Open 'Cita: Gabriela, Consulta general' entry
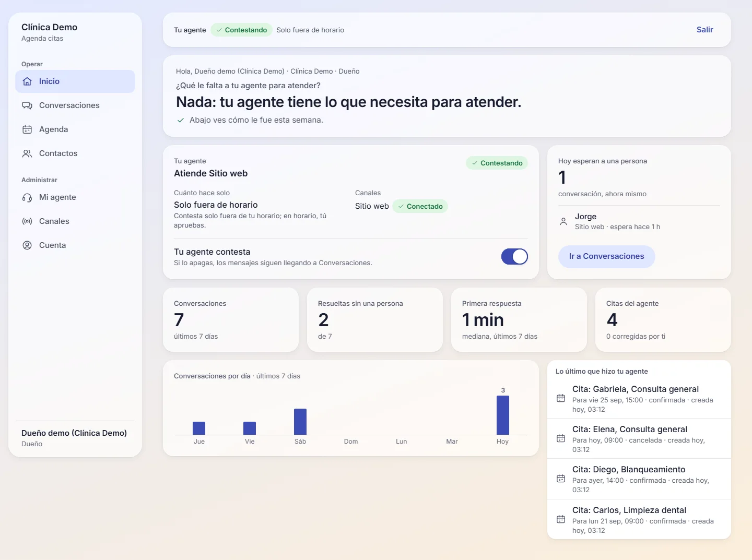This screenshot has height=560, width=752. pyautogui.click(x=639, y=399)
